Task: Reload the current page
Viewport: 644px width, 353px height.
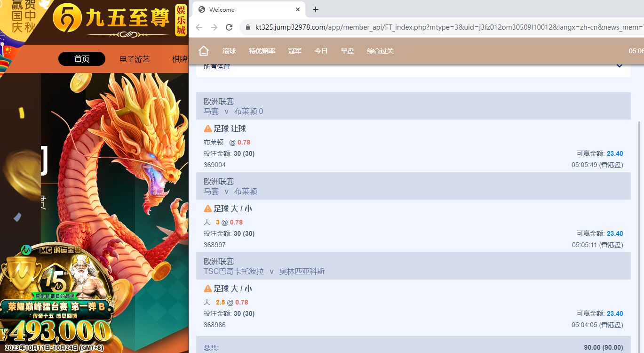Action: pos(229,27)
